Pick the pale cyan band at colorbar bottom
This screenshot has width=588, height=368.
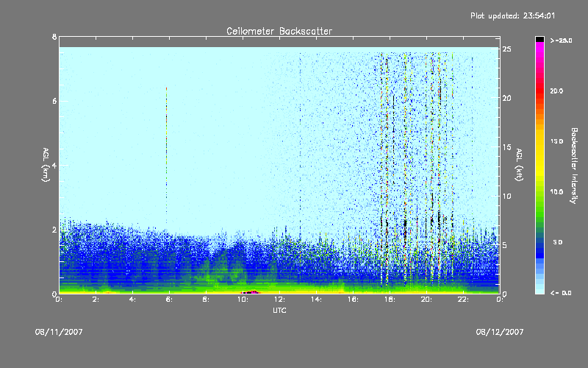pos(539,287)
